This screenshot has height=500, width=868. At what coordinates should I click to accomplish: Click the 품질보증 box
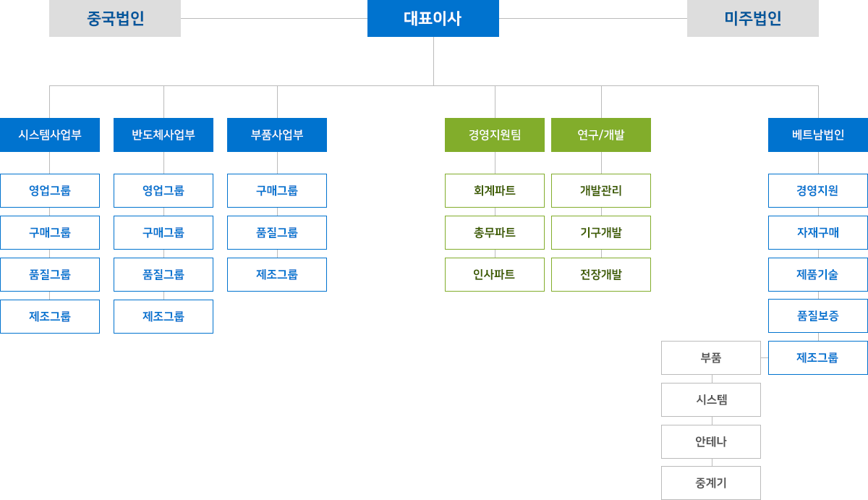(818, 315)
